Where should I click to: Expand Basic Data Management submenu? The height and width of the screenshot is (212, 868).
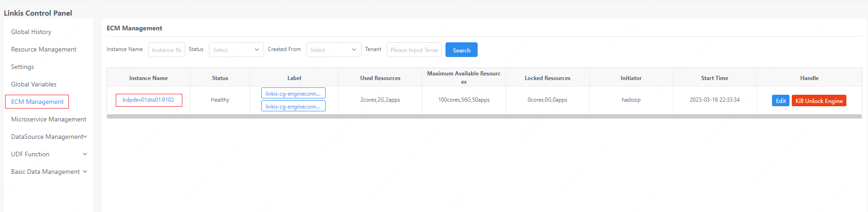49,172
